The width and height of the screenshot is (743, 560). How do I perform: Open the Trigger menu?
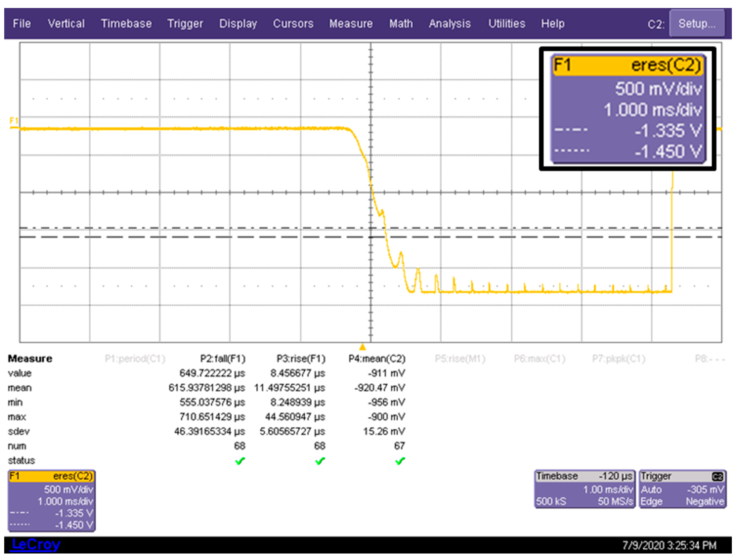(185, 24)
